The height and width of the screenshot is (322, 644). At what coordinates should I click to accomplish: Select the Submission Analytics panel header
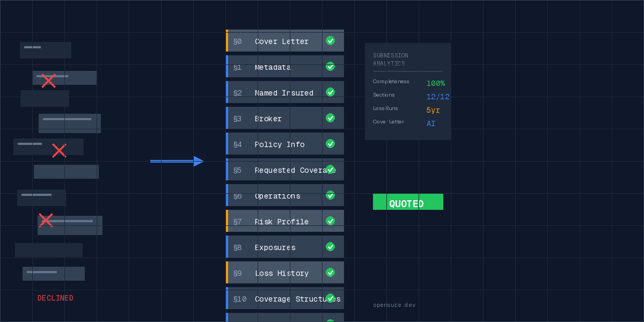391,60
